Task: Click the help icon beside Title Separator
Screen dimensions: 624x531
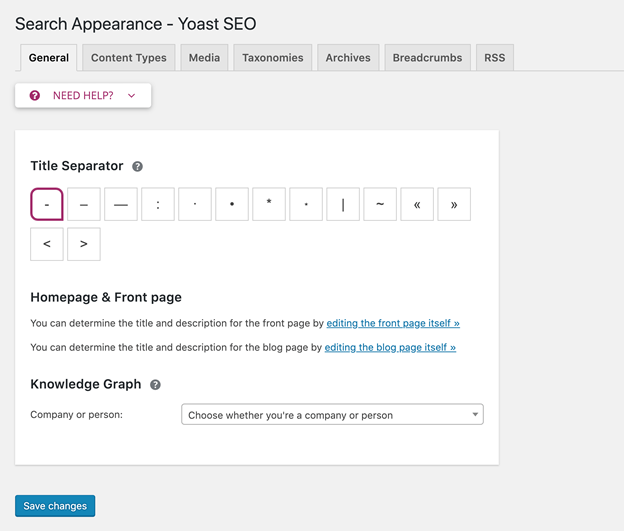Action: coord(138,167)
